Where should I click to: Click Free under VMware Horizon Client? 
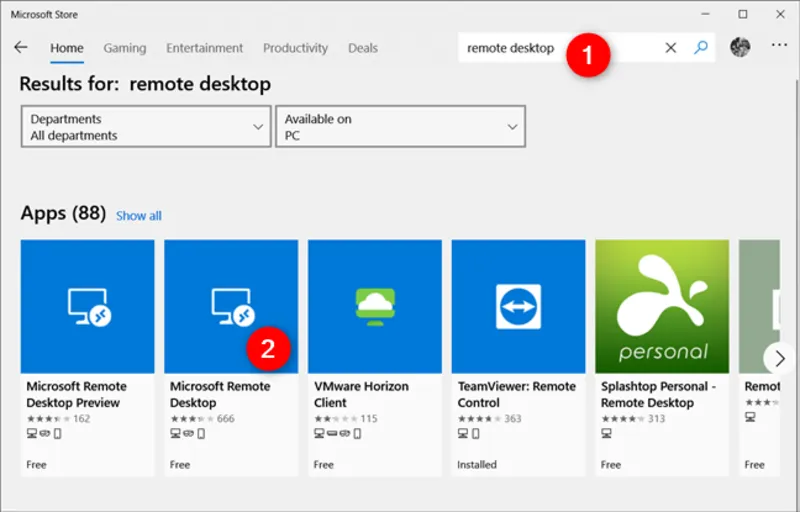pos(323,465)
